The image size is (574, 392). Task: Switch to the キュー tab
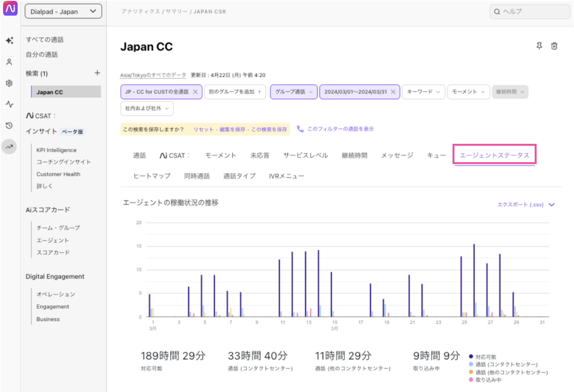(436, 155)
